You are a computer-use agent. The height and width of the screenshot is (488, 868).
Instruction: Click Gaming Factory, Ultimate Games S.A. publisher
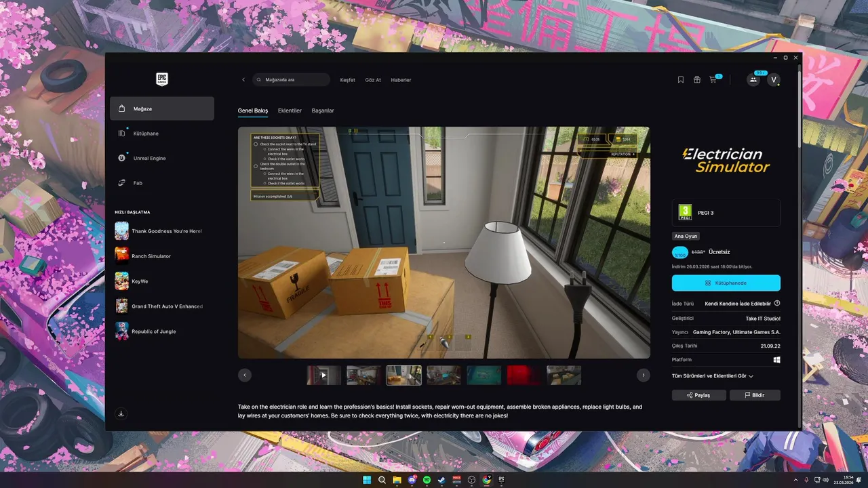(736, 332)
